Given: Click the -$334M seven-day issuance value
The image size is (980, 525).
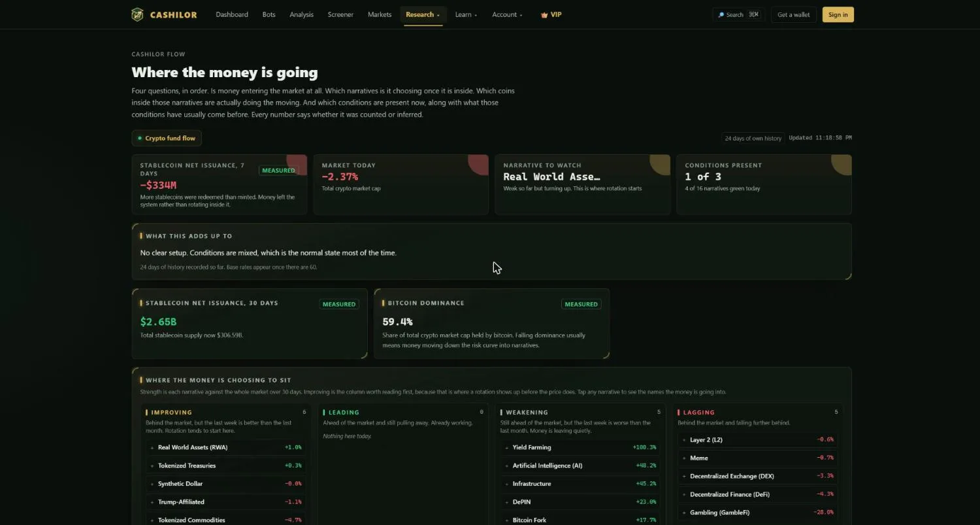Looking at the screenshot, I should click(158, 186).
